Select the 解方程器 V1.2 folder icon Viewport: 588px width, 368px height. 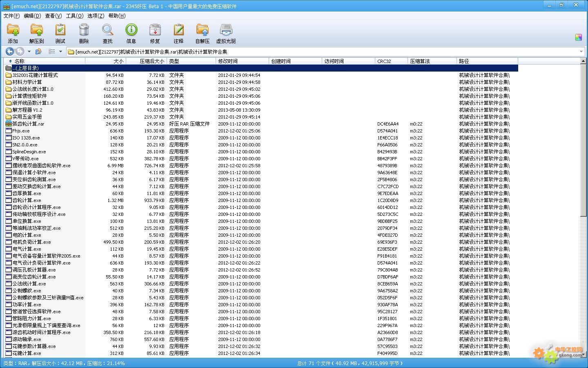(9, 110)
